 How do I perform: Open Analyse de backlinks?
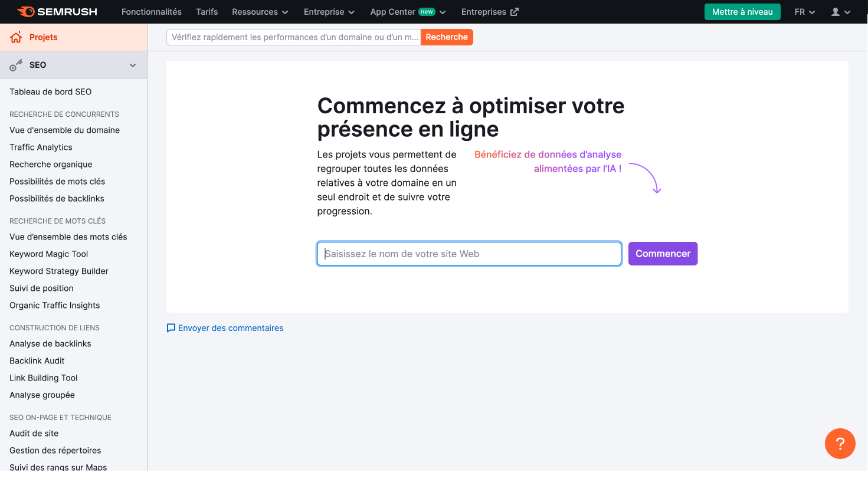50,344
